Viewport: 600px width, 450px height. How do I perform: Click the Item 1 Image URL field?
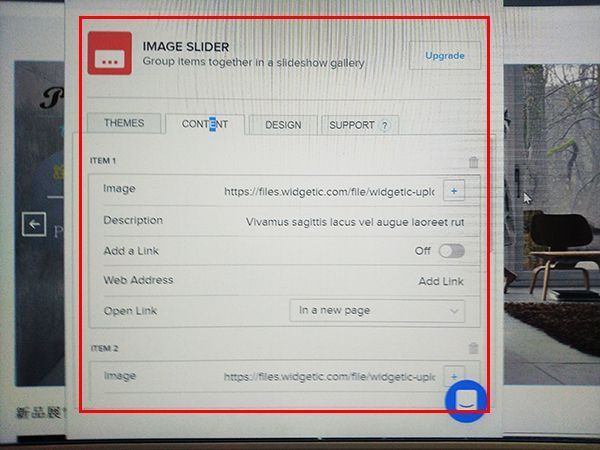329,190
